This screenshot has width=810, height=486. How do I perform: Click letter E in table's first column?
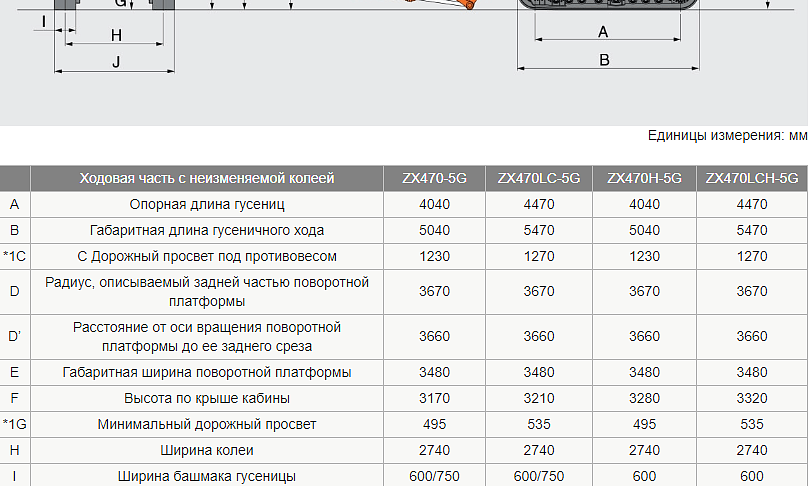pyautogui.click(x=14, y=372)
